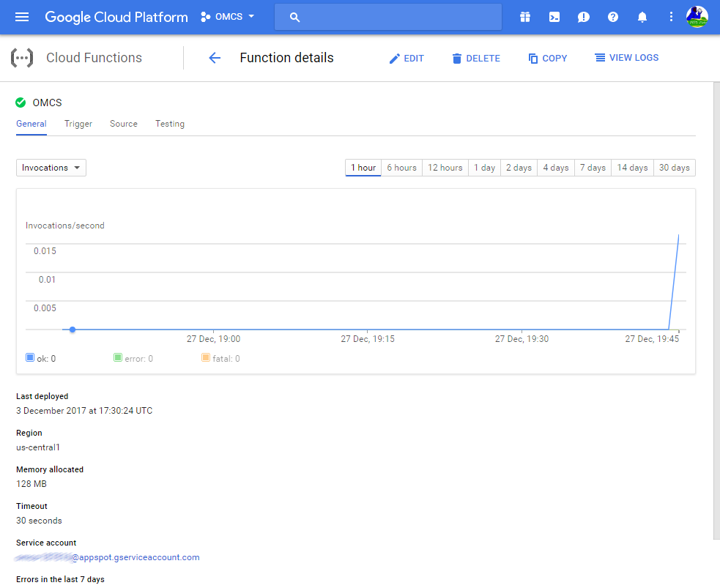720x588 pixels.
Task: Open the Google Cloud products grid
Action: click(x=525, y=17)
